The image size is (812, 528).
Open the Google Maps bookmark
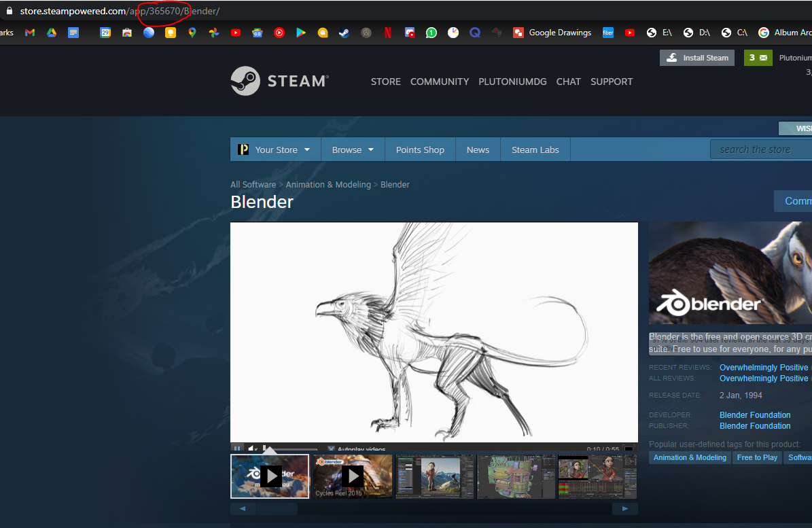192,33
